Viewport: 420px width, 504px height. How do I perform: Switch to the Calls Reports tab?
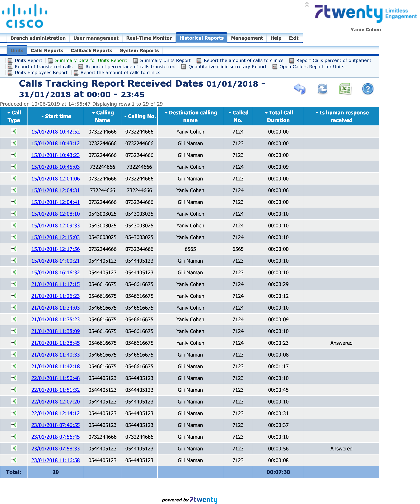click(x=47, y=50)
